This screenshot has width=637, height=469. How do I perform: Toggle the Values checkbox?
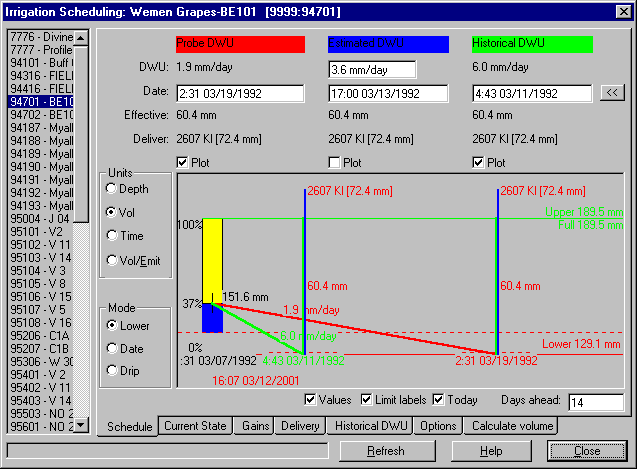point(310,400)
